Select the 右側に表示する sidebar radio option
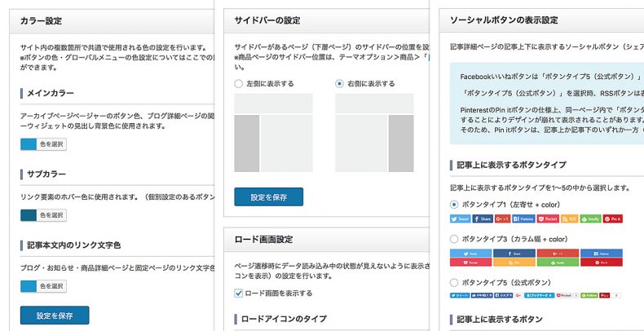The width and height of the screenshot is (644, 331). click(x=340, y=83)
